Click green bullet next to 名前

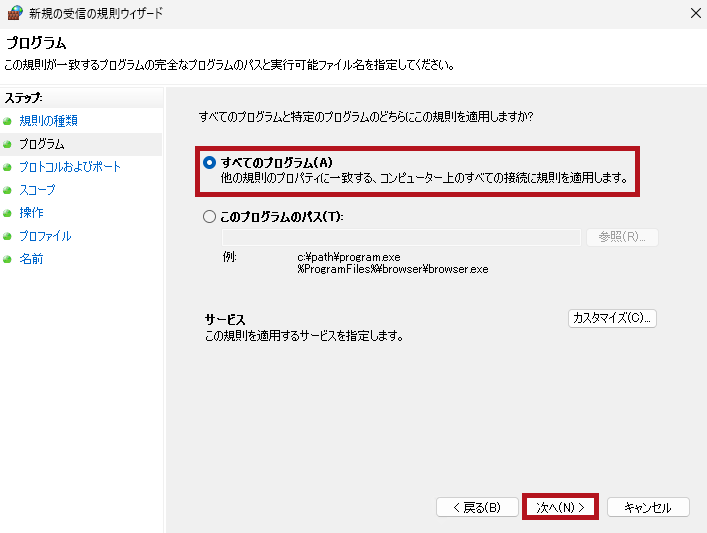7,259
